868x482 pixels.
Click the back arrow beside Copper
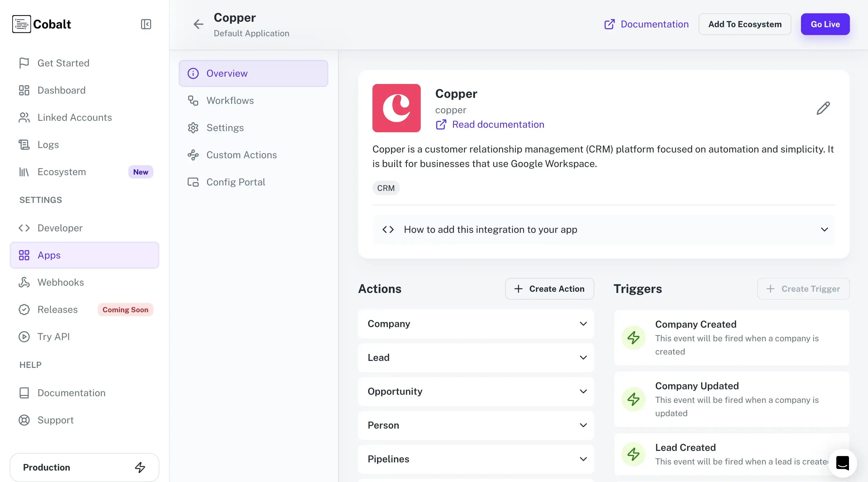[x=199, y=24]
